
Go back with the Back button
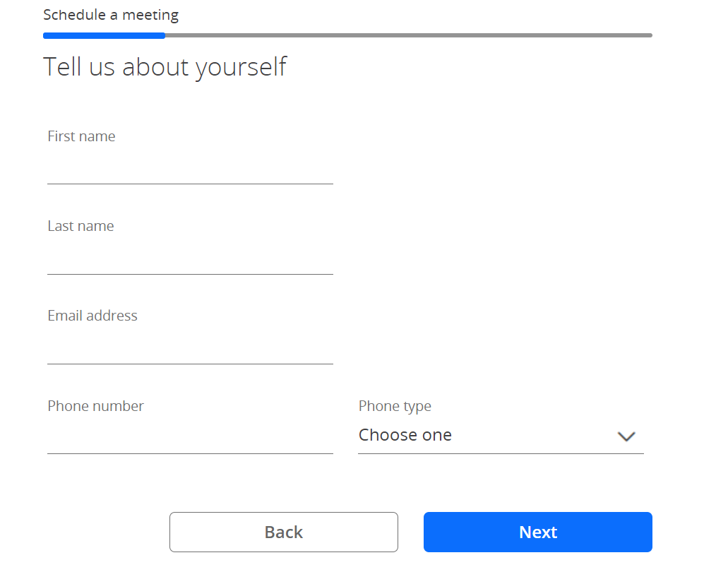[x=284, y=532]
